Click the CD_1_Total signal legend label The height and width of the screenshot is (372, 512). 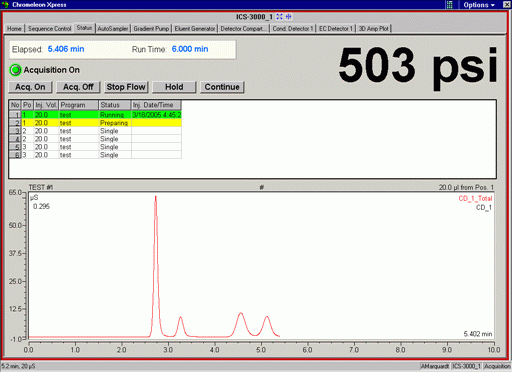475,198
